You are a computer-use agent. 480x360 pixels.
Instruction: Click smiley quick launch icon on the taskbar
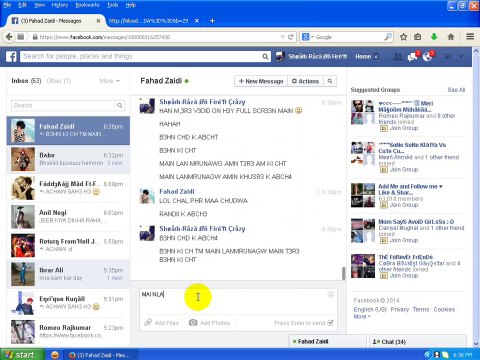pyautogui.click(x=55, y=355)
